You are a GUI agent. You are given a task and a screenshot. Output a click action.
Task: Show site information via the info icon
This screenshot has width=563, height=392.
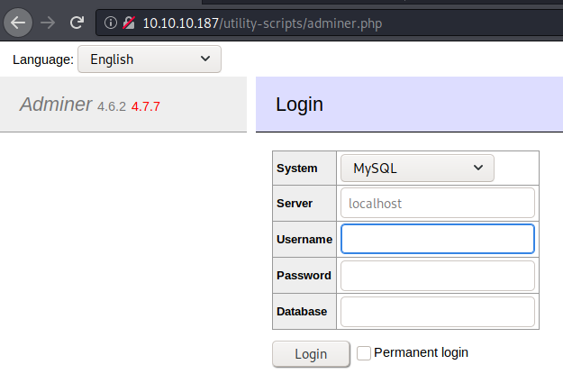(112, 23)
